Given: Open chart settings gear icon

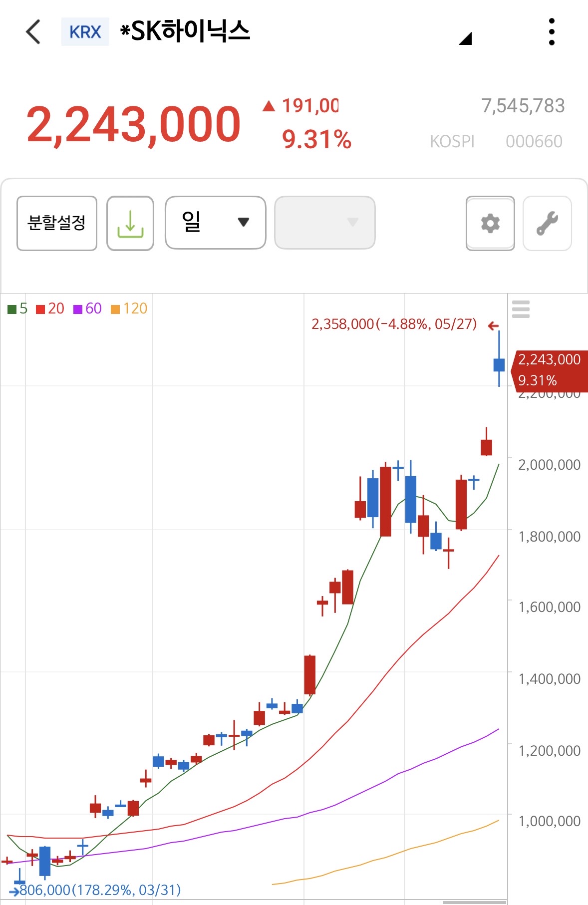Looking at the screenshot, I should (x=490, y=223).
